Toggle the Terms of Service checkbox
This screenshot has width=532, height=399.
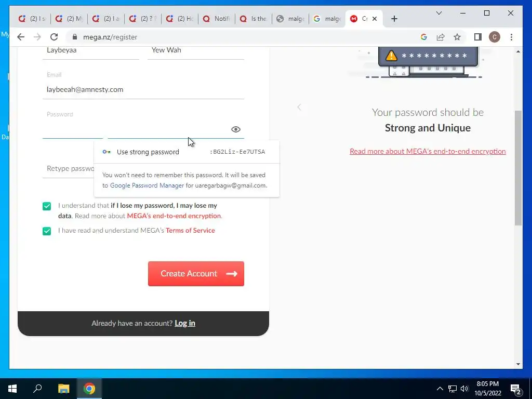click(x=47, y=231)
